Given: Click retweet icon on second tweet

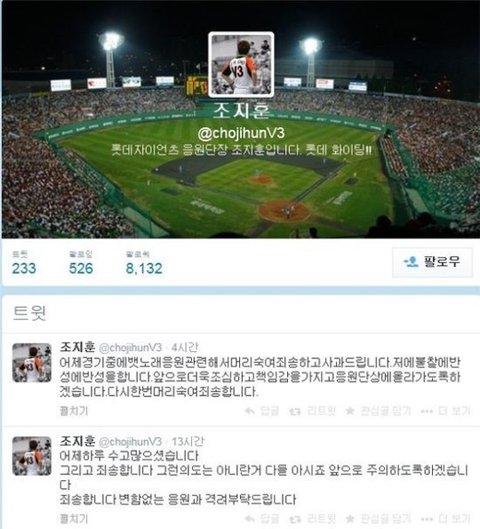Looking at the screenshot, I should (295, 519).
